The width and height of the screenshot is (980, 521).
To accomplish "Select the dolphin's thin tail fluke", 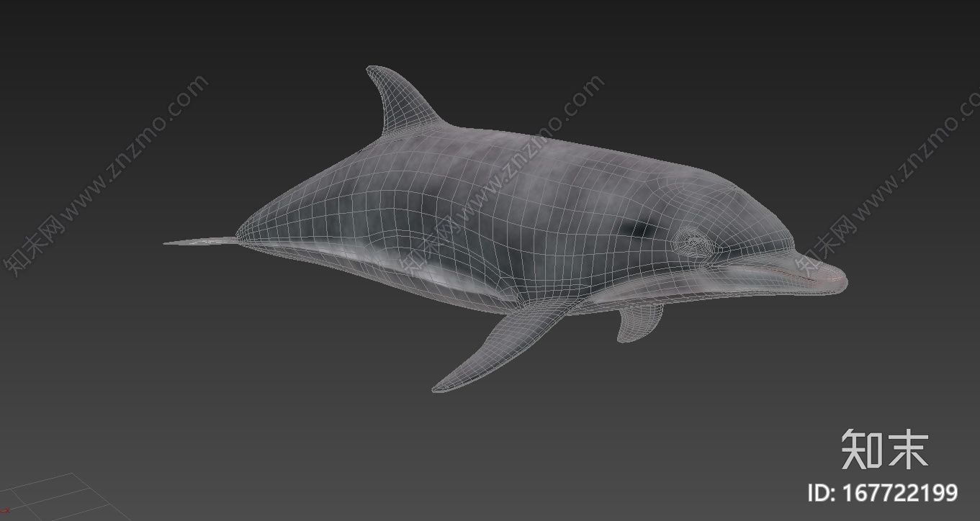I will click(200, 240).
